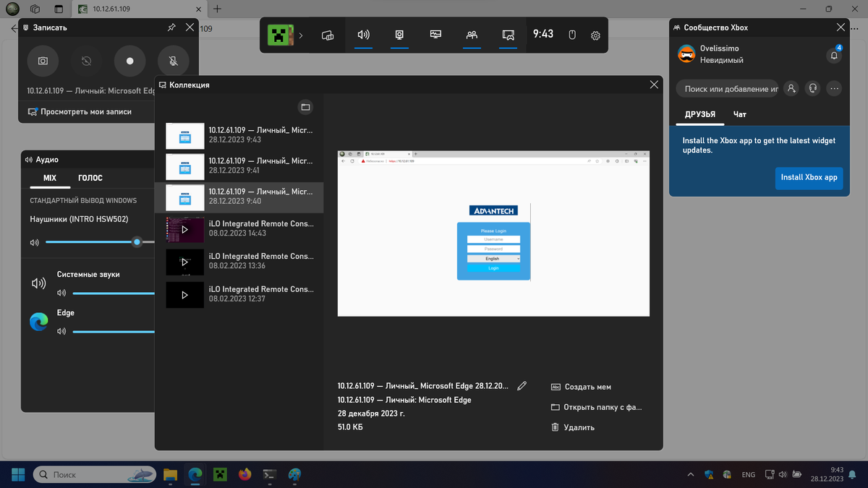Play the iLO video from 08.02.2023 14:43
The height and width of the screenshot is (488, 868).
point(184,229)
